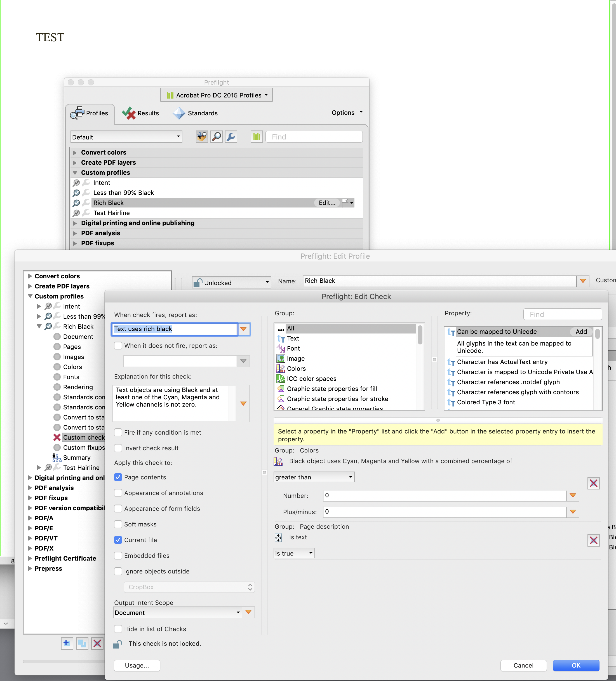Check Fire if any condition is met
This screenshot has width=616, height=681.
(x=118, y=432)
